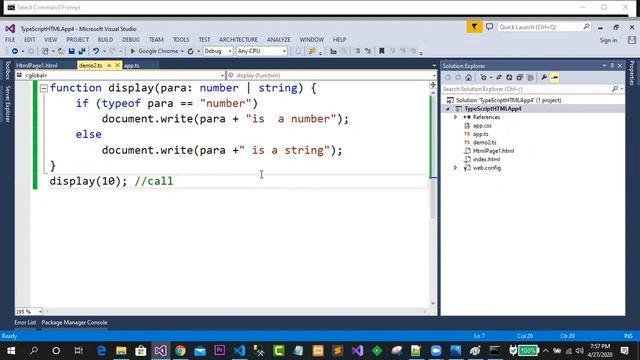This screenshot has width=640, height=360.
Task: Expand the References node
Action: tap(456, 117)
